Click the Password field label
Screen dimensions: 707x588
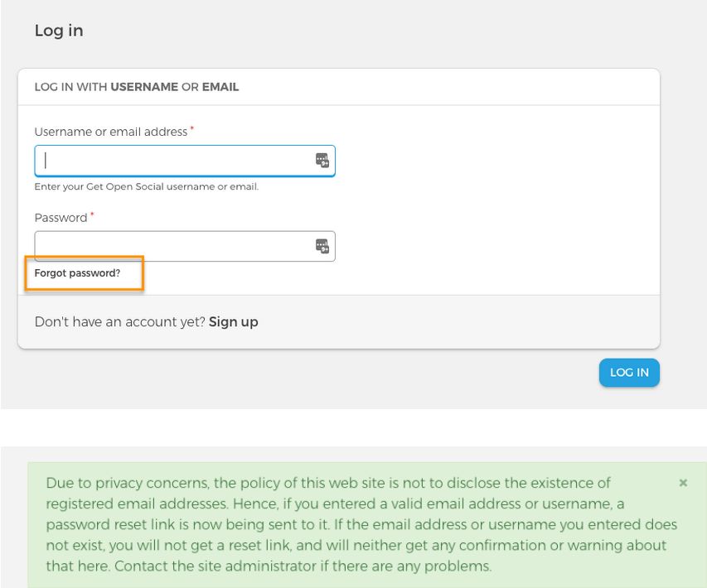point(61,218)
